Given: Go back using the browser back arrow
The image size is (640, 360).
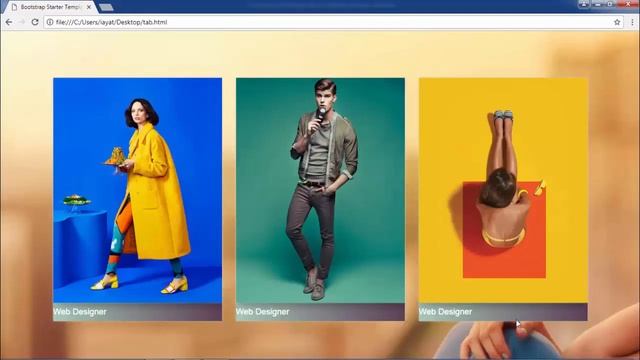Looking at the screenshot, I should point(9,22).
